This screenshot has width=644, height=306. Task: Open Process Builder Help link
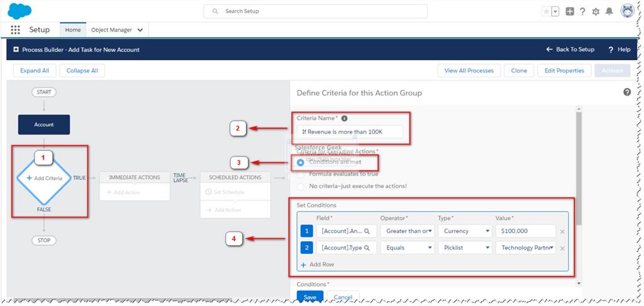619,49
